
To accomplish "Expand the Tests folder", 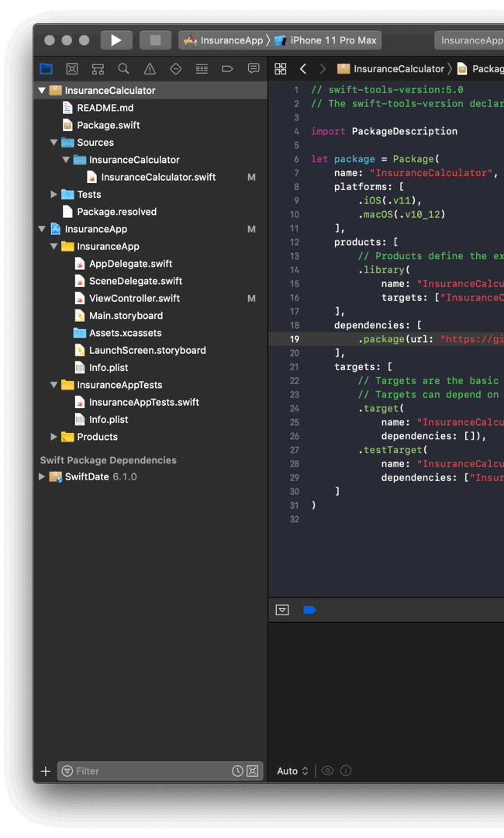I will tap(54, 194).
